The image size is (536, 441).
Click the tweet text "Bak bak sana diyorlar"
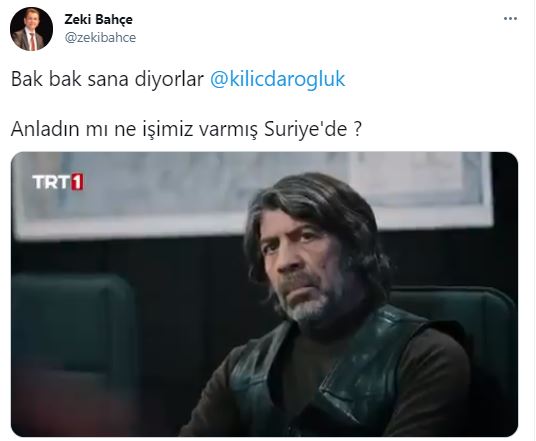click(x=107, y=79)
